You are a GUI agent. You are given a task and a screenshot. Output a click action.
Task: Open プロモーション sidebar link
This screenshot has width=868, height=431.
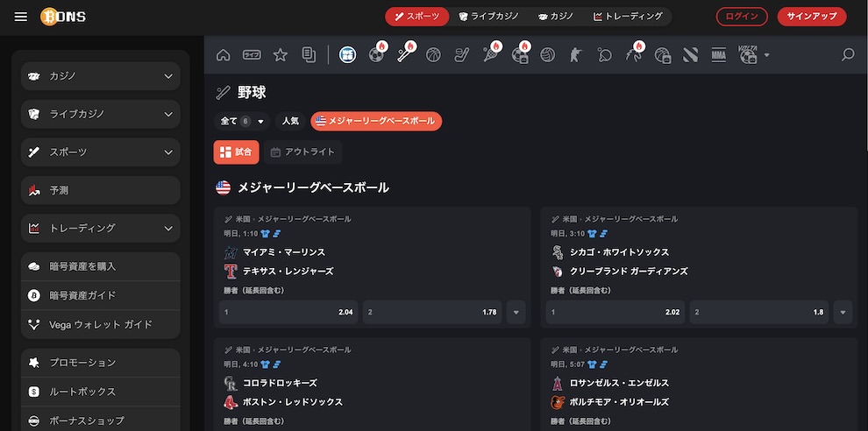(x=101, y=363)
